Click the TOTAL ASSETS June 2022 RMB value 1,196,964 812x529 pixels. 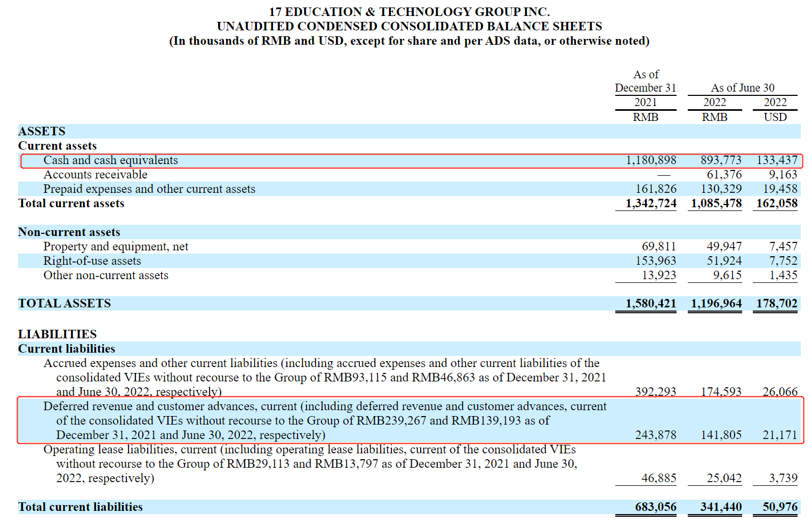716,304
